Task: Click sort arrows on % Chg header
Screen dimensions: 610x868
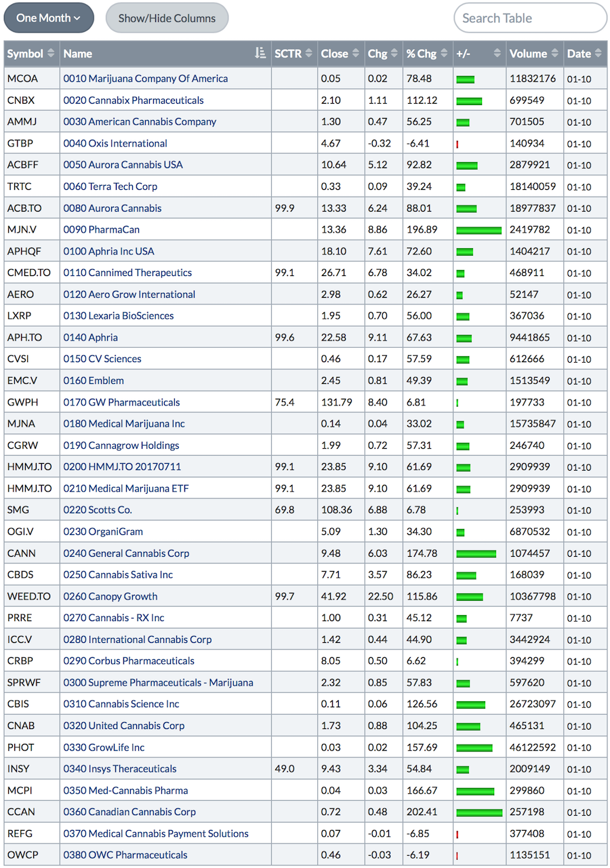Action: 444,54
